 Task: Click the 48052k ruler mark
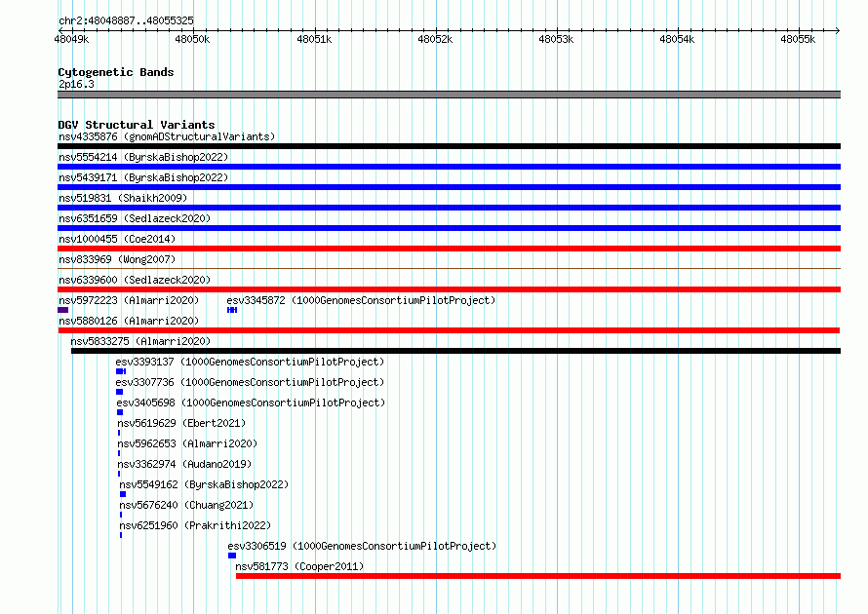click(435, 39)
